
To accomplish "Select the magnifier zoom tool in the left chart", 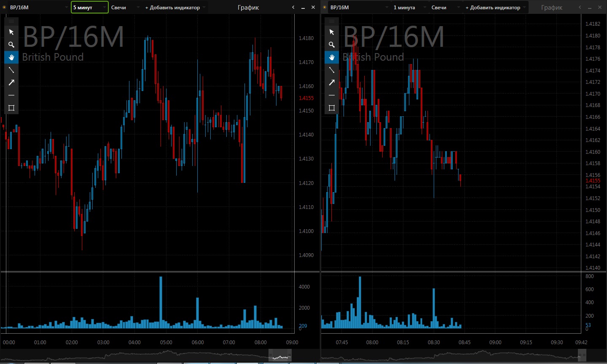I will tap(11, 45).
